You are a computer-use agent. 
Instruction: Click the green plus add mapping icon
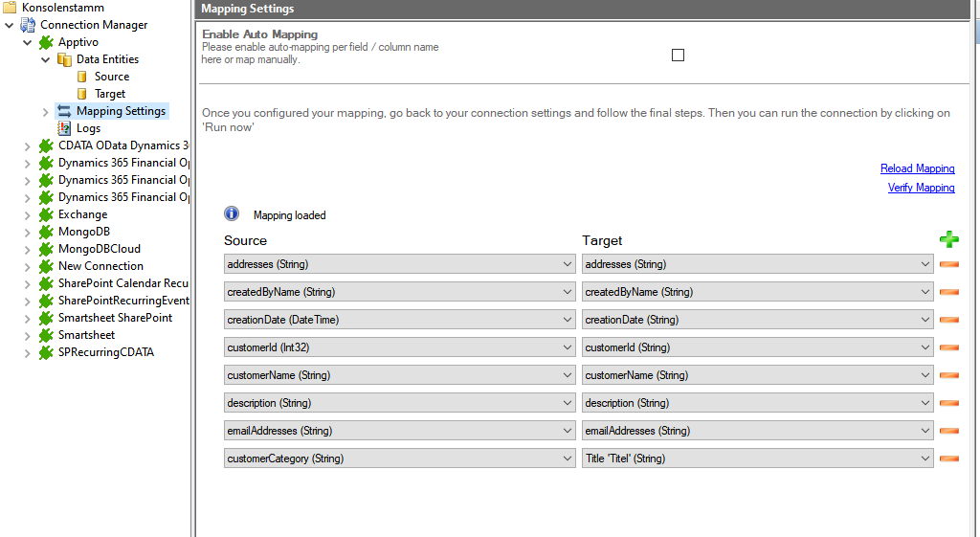[x=948, y=240]
